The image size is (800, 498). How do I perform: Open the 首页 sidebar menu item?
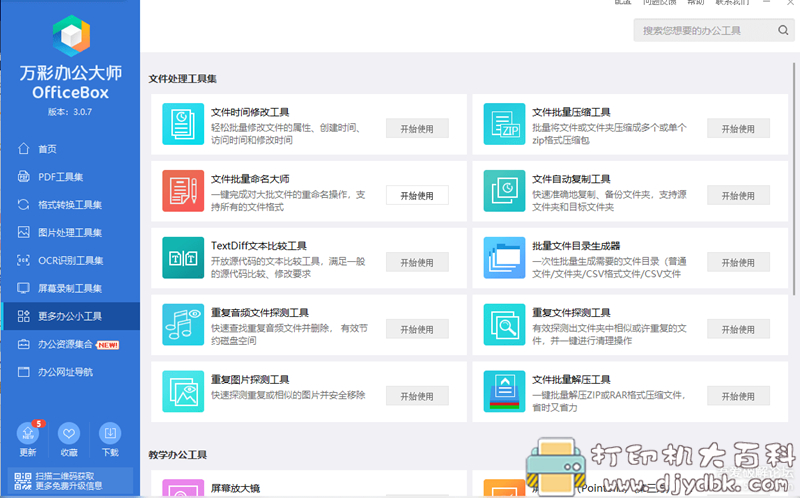click(70, 148)
